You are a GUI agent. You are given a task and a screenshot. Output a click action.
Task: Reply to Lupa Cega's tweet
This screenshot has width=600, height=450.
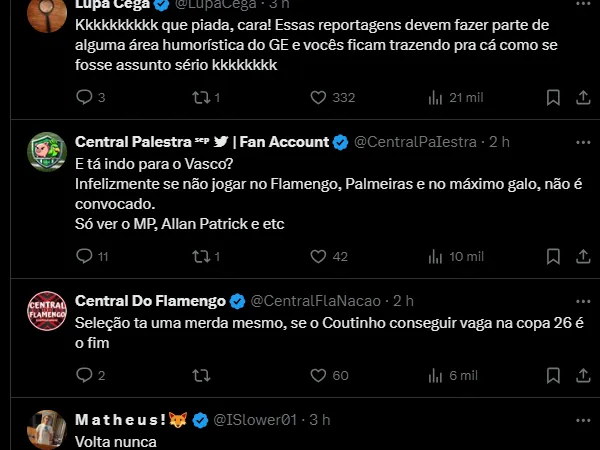coord(85,97)
